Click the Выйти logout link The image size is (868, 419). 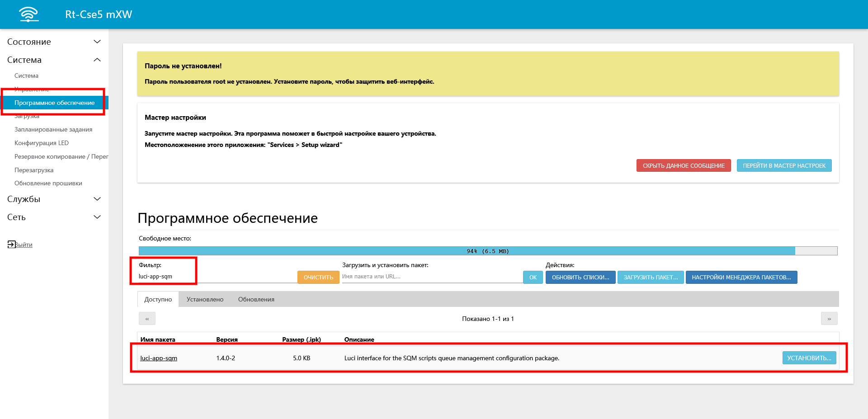pos(24,245)
